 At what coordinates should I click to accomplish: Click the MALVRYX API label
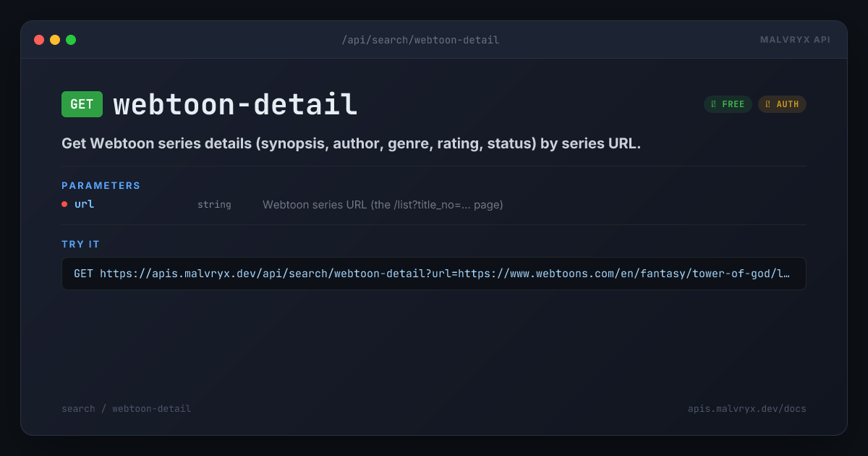coord(795,40)
